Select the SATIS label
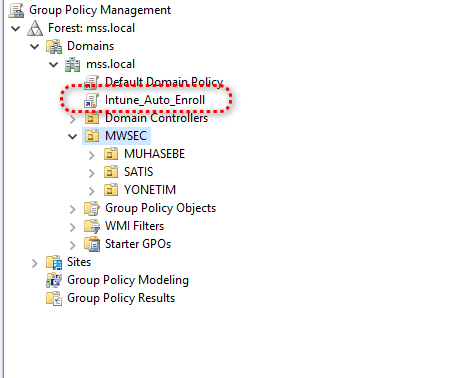 (x=139, y=172)
